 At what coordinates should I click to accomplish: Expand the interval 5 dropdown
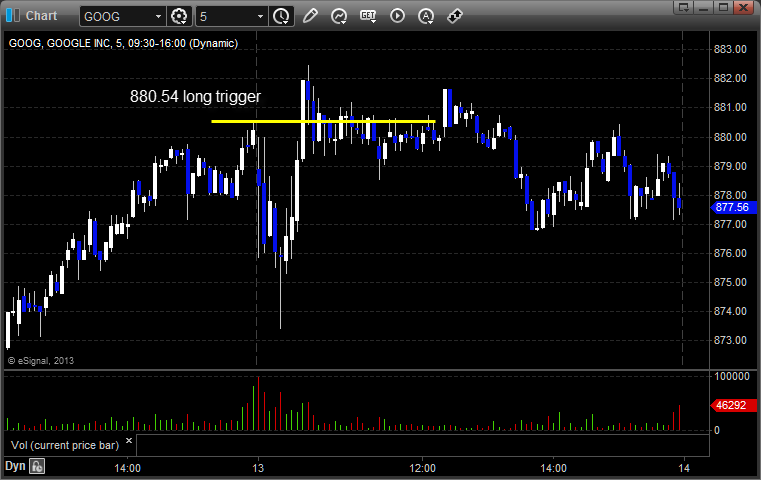260,17
